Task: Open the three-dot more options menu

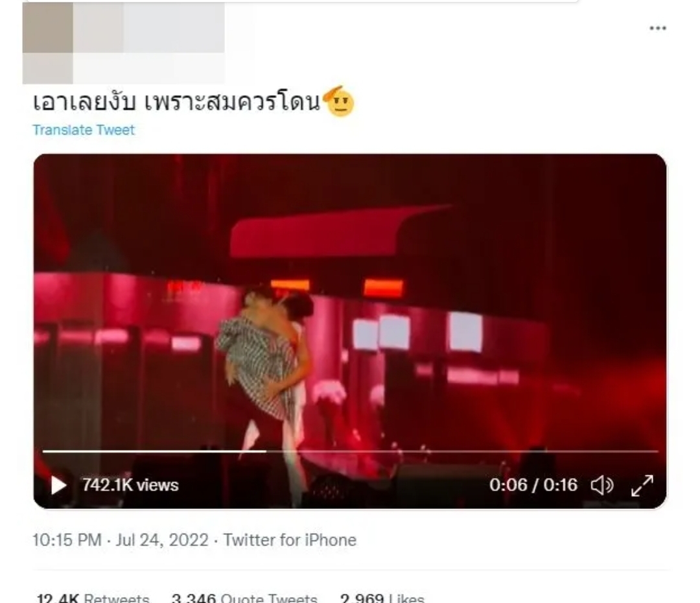Action: tap(658, 28)
